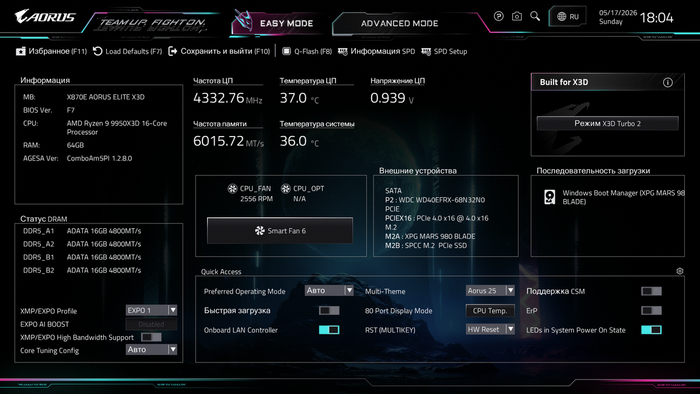Image resolution: width=700 pixels, height=394 pixels.
Task: Change language with RU selector
Action: [568, 17]
